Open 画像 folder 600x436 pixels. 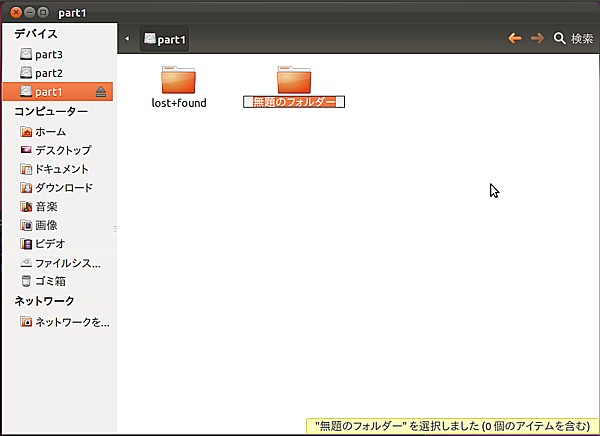pos(58,225)
